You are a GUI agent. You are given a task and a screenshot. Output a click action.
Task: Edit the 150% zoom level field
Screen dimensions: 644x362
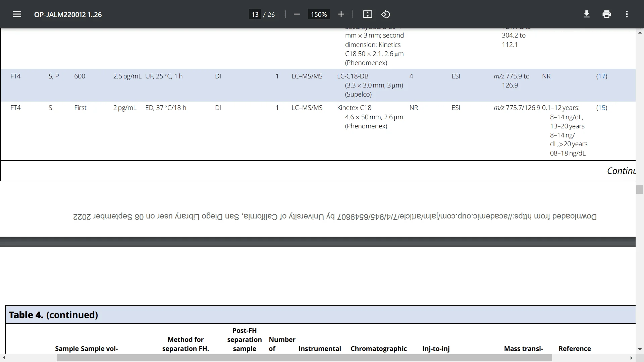tap(319, 14)
